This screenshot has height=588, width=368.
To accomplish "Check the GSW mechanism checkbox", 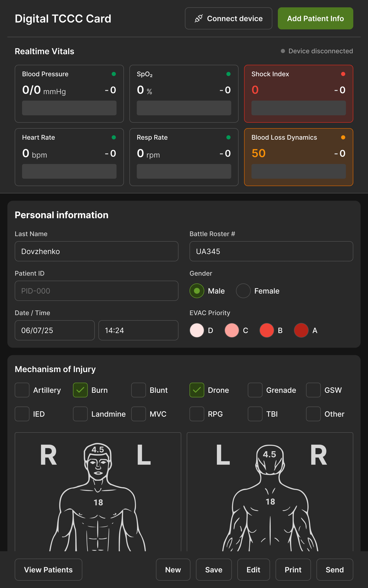I will 313,390.
